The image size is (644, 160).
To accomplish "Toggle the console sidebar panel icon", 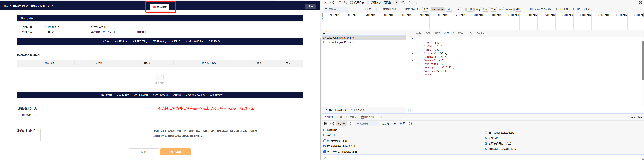I will pyautogui.click(x=325, y=124).
